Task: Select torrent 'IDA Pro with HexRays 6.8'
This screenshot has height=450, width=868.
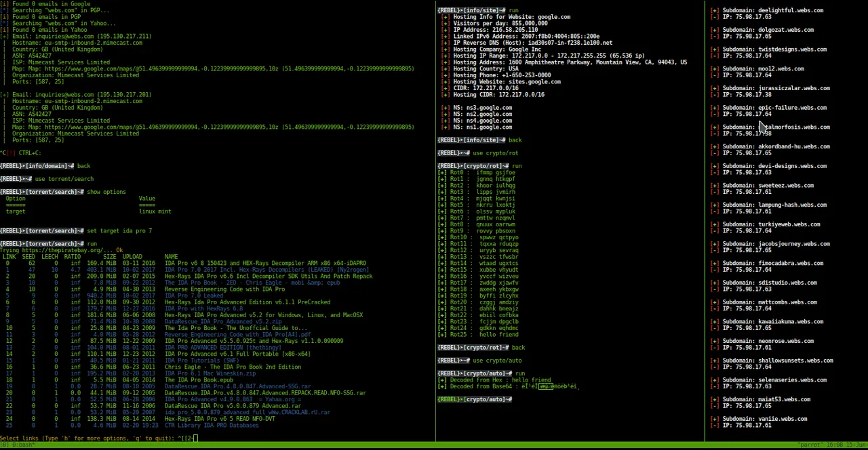Action: pos(203,309)
